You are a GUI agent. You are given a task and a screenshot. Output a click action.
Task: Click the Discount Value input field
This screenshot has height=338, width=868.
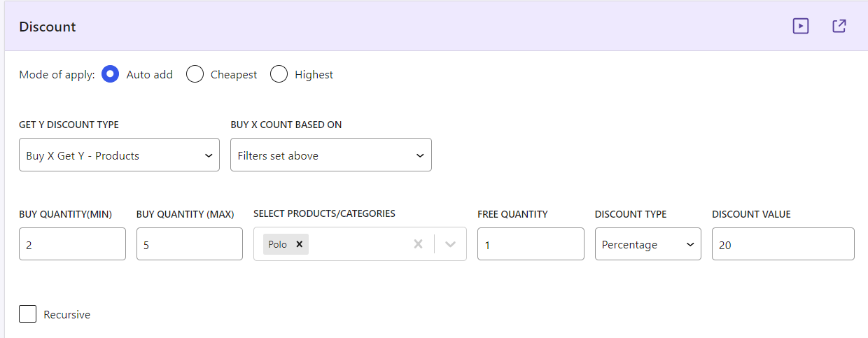783,244
